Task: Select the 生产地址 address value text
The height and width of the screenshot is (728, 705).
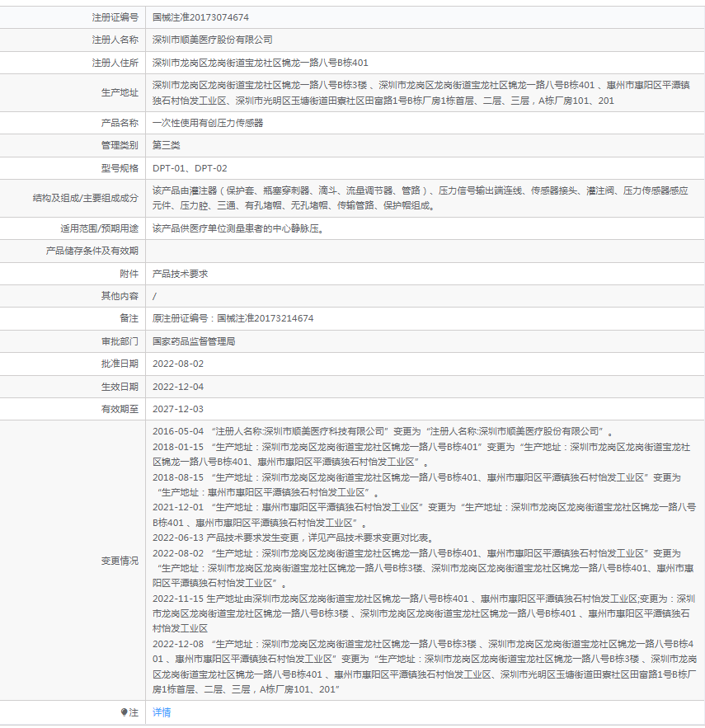Action: [x=421, y=93]
